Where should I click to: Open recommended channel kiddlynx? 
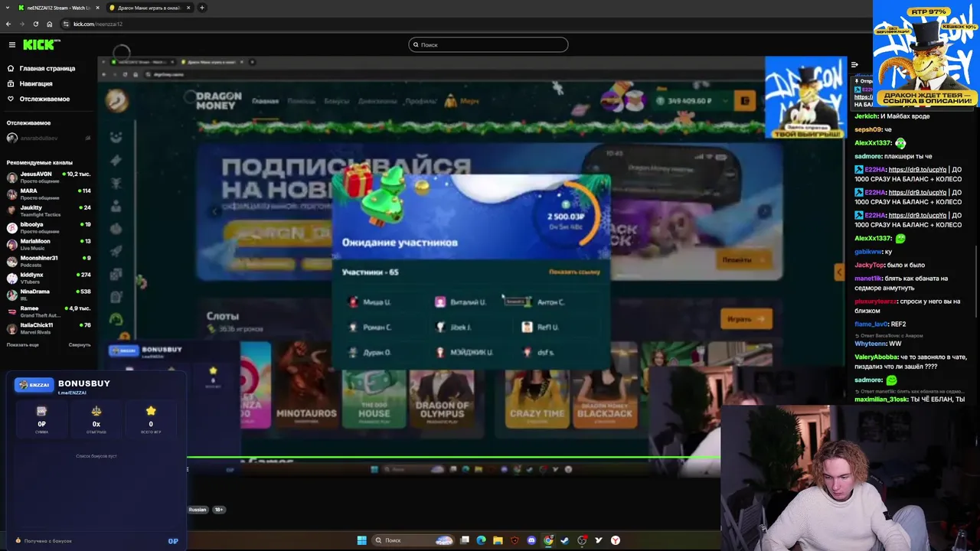point(49,278)
